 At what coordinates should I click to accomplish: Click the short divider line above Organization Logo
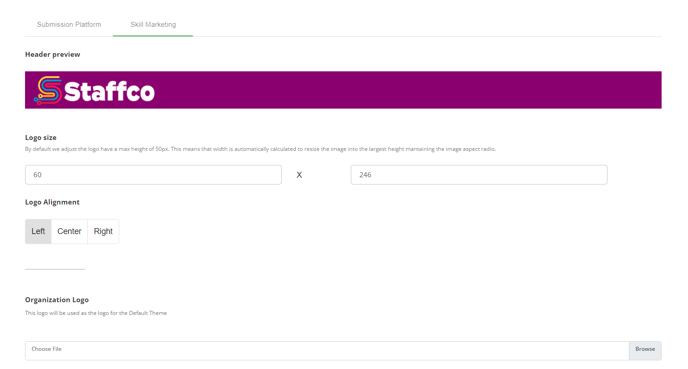[55, 269]
